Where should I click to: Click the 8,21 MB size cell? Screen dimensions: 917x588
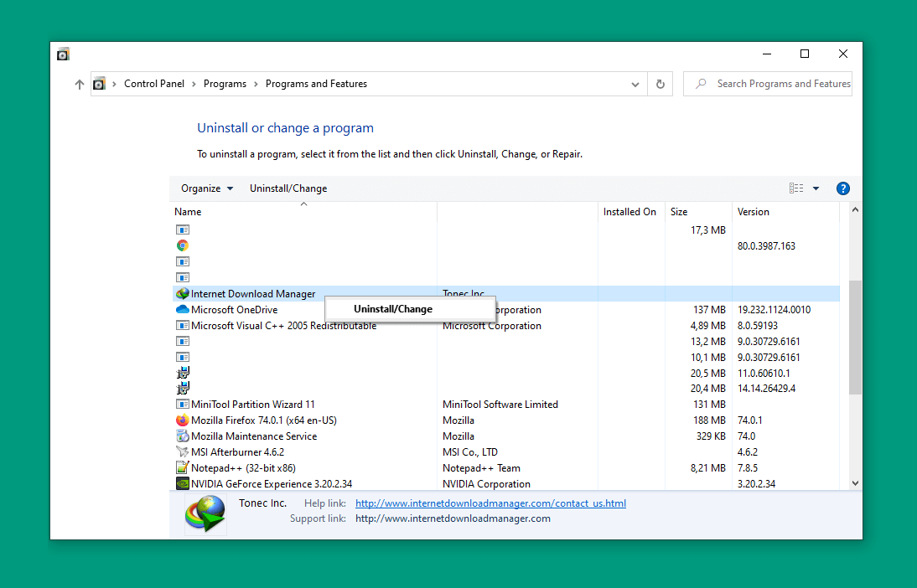point(707,468)
